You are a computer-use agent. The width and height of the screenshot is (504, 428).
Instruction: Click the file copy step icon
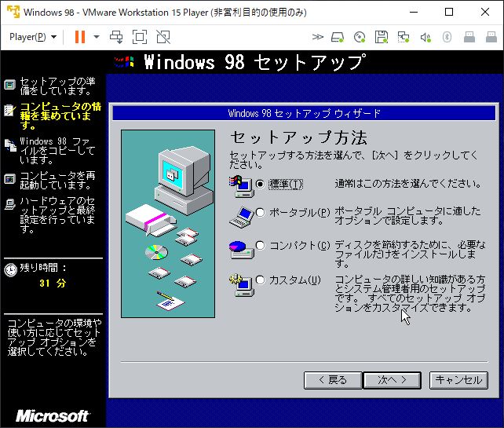[x=10, y=145]
